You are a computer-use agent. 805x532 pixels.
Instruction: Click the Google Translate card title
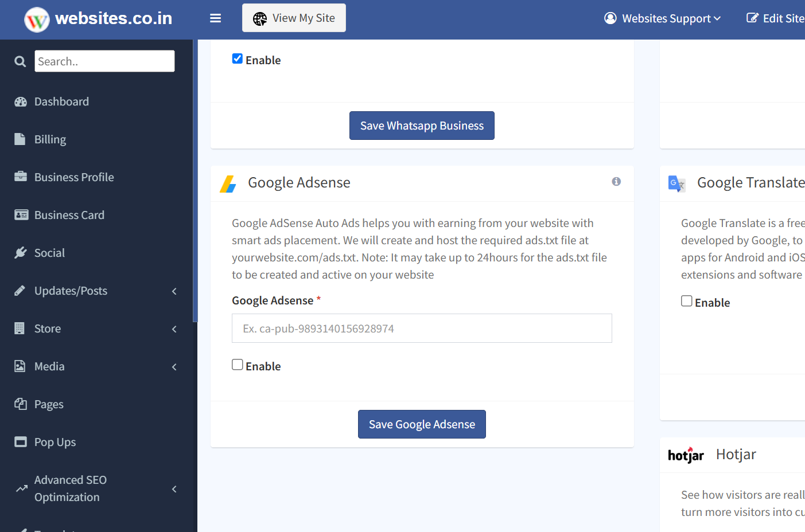(751, 183)
